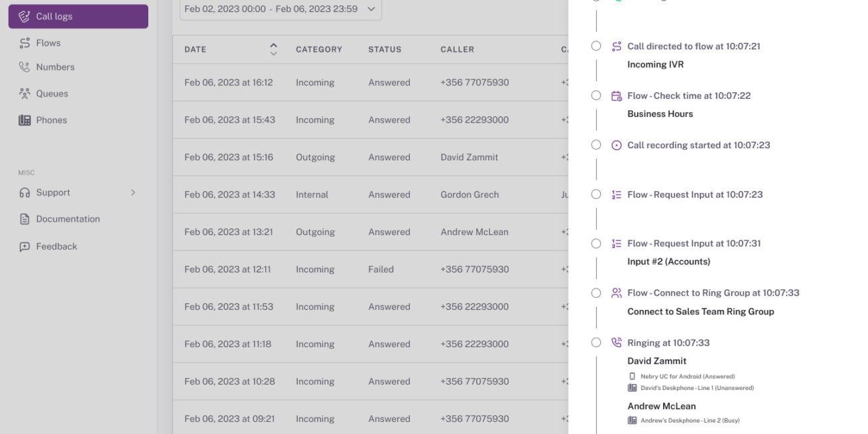The height and width of the screenshot is (434, 868).
Task: Click the CATEGORY column header
Action: [x=319, y=49]
